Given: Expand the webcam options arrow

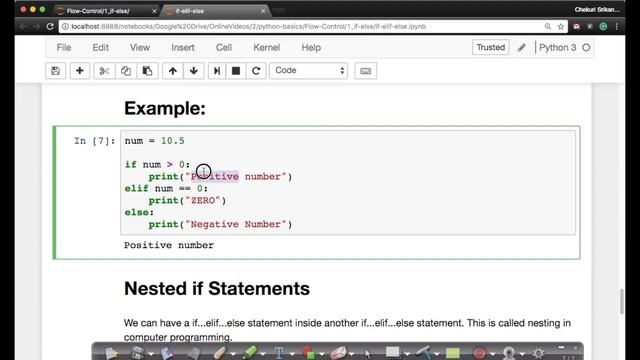Looking at the screenshot, I should click(x=522, y=354).
